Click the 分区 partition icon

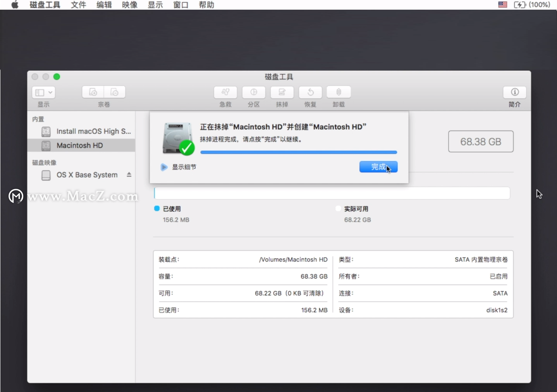click(x=254, y=92)
